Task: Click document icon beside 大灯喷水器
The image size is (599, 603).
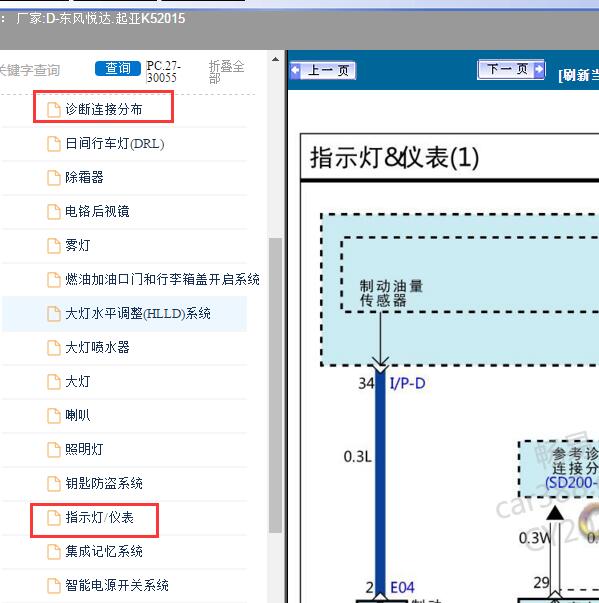Action: click(x=54, y=348)
